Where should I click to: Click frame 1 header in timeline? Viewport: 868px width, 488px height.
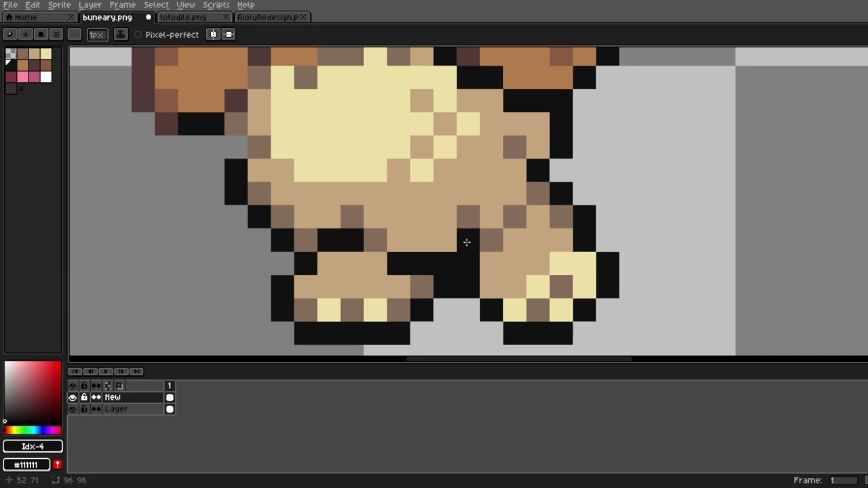(x=170, y=386)
